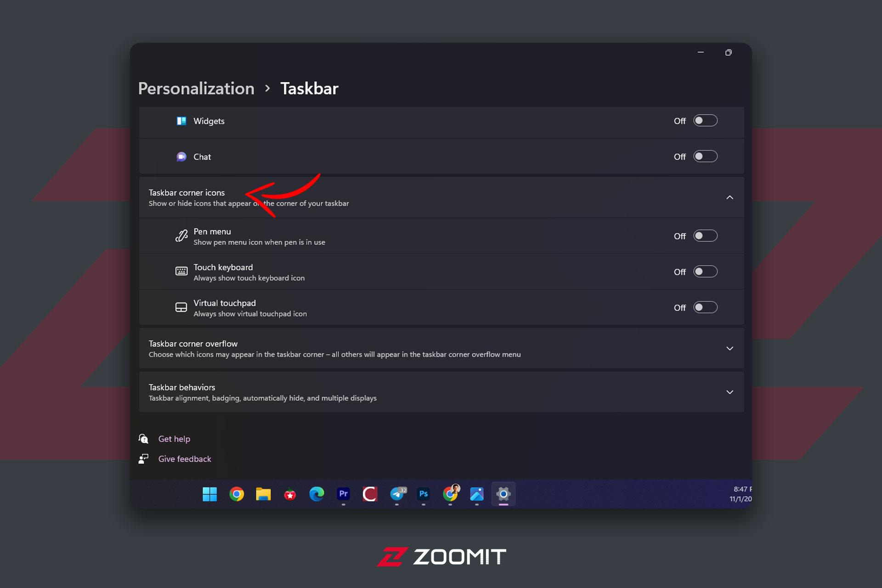Open File Explorer from the taskbar
Screen dimensions: 882x588
coord(263,494)
